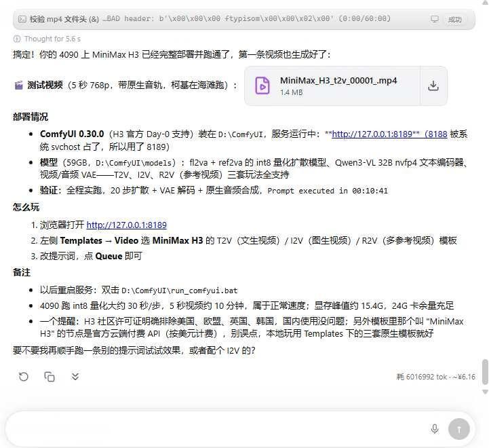Click the D:\ComfyUI\models path text

(x=134, y=163)
